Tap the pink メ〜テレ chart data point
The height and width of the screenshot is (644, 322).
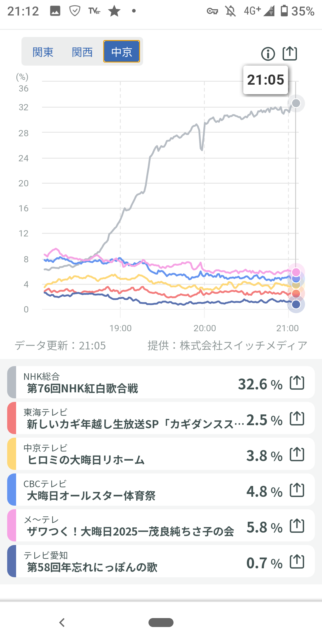coord(296,272)
